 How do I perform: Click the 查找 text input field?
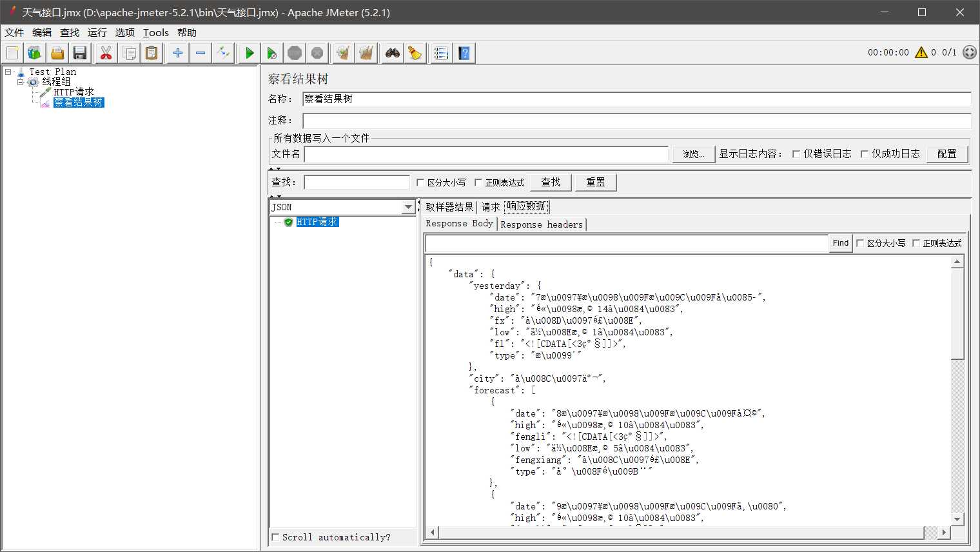(357, 182)
